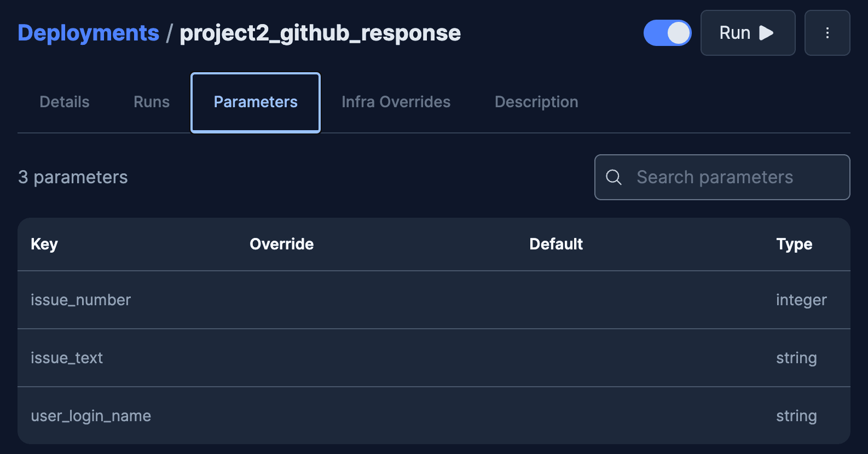The height and width of the screenshot is (454, 868).
Task: Click the Type column header
Action: click(x=794, y=244)
